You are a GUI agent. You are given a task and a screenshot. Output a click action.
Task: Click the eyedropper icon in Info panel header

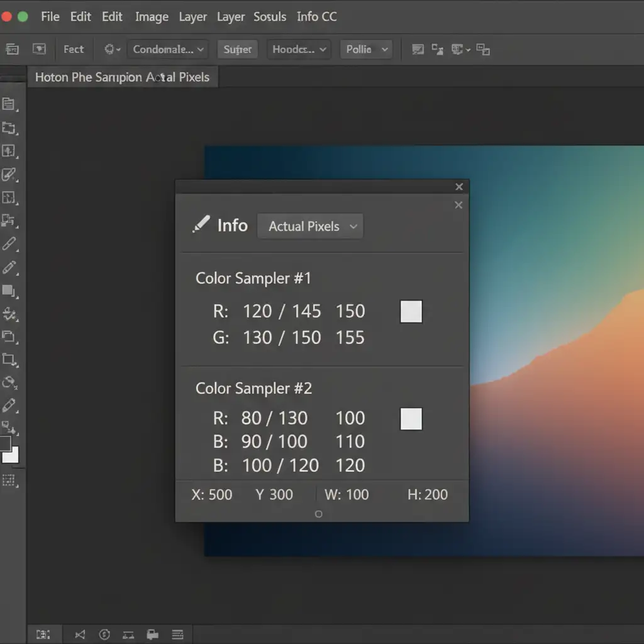coord(201,225)
